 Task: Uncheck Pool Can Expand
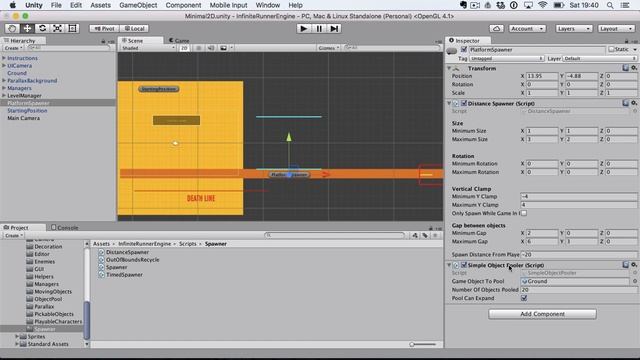524,298
